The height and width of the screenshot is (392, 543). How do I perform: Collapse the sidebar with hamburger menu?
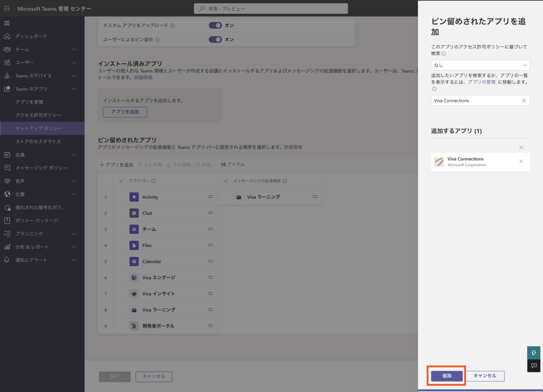click(x=7, y=23)
